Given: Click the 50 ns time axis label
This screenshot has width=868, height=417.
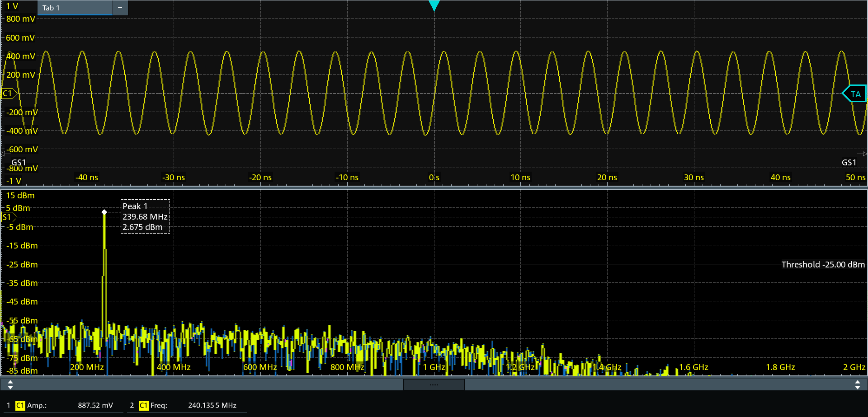Looking at the screenshot, I should point(855,178).
